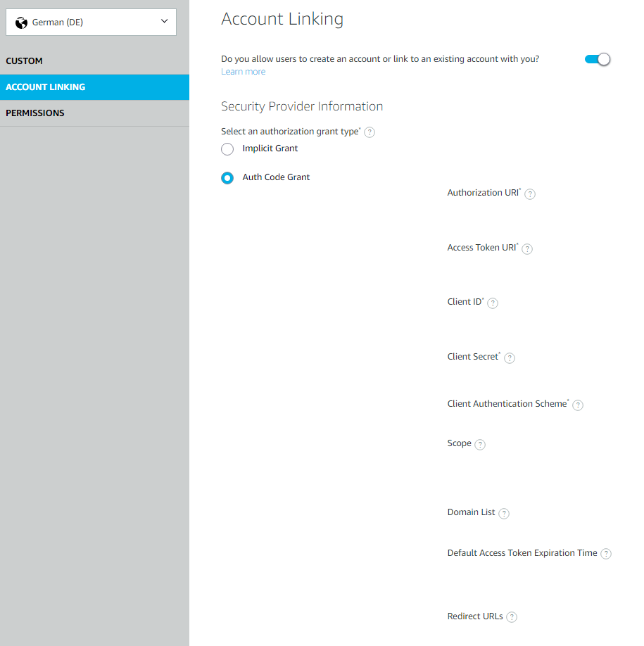Click the Redirect URLs help icon
Screen dimensions: 644x646
click(512, 617)
